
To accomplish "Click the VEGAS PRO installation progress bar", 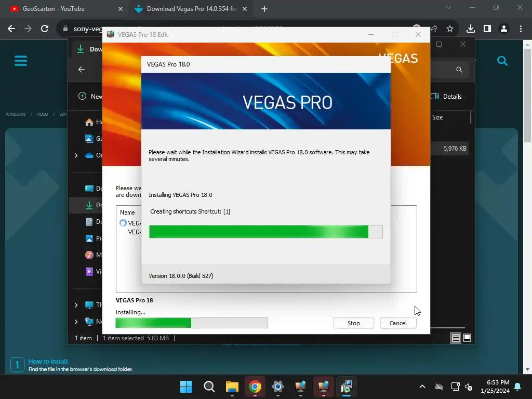I will point(266,232).
